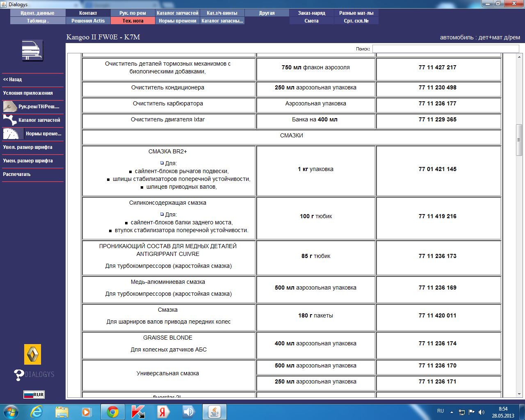The width and height of the screenshot is (525, 420).
Task: Click the wrench icon for Рук.рем/ТН/Реш
Action: 10,107
